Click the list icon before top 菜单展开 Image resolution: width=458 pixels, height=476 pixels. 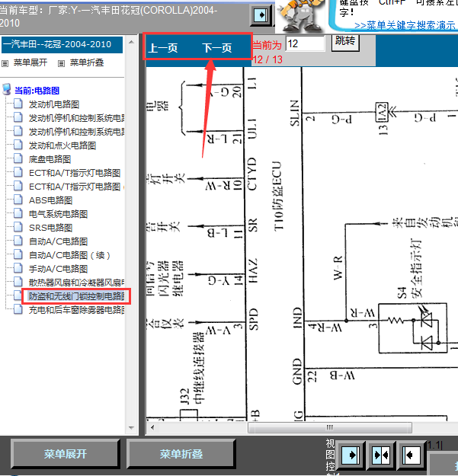[5, 63]
